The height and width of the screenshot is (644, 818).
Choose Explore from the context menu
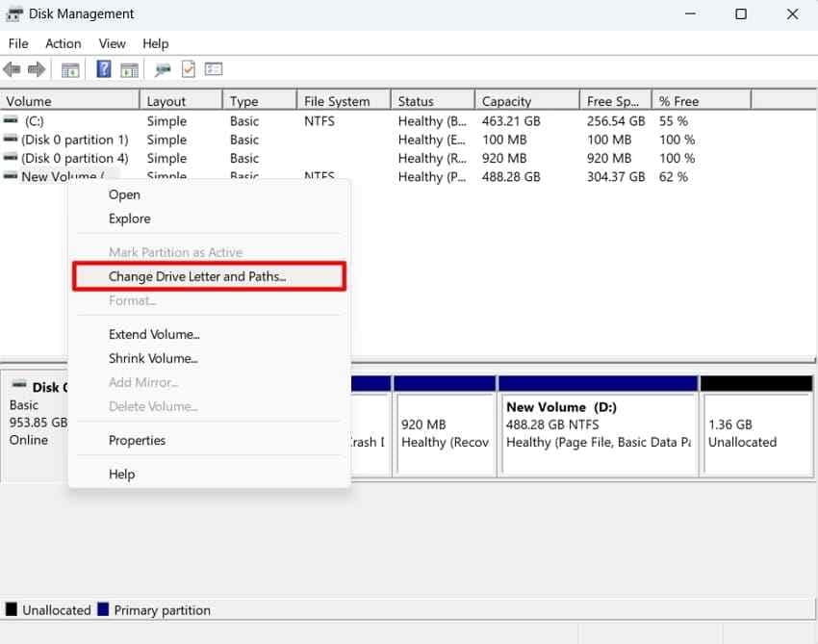(209, 219)
